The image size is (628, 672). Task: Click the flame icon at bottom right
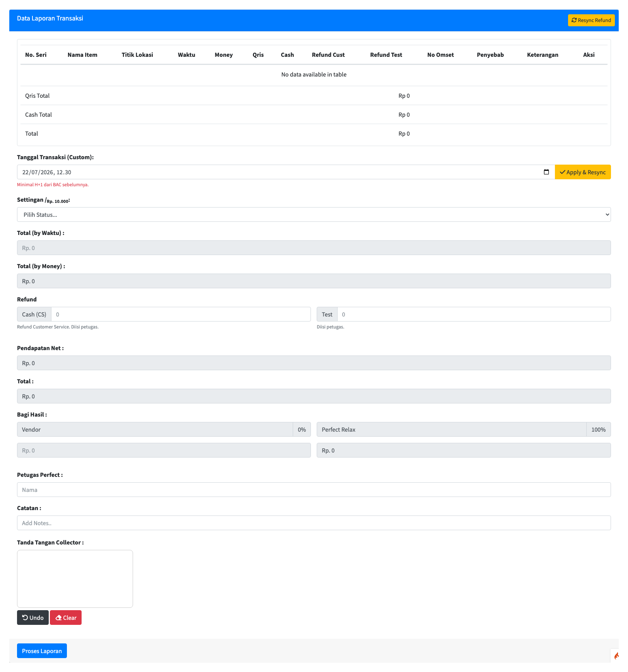[x=616, y=655]
